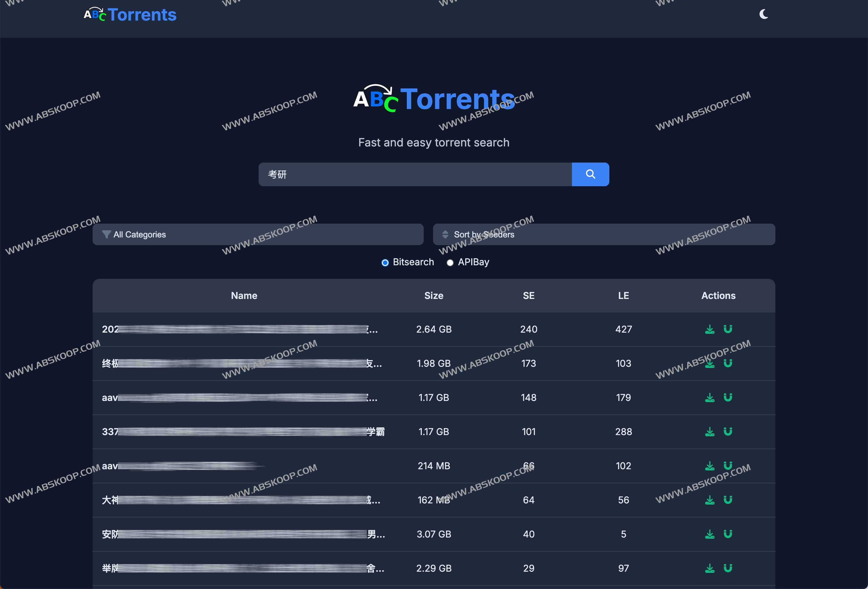Select the APIBay source radio button

coord(450,263)
